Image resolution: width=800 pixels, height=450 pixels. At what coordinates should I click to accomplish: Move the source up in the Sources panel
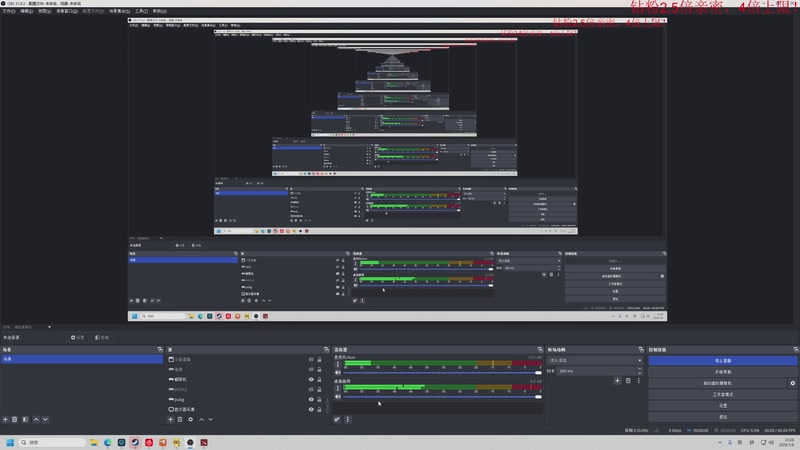point(202,419)
